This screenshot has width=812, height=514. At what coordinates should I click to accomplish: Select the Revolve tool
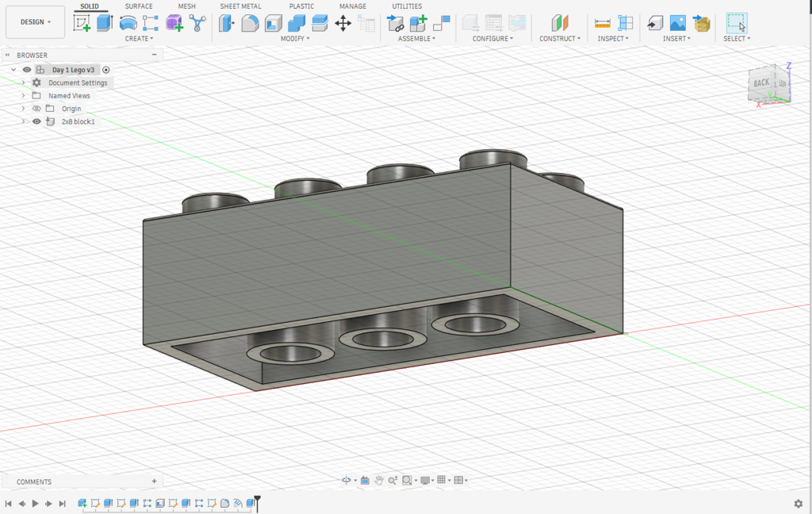coord(128,23)
